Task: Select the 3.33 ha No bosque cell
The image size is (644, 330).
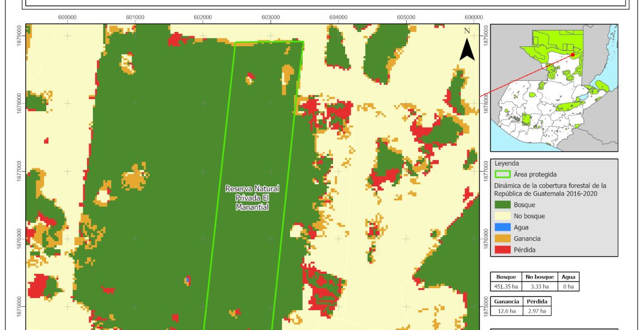Action: [x=540, y=286]
